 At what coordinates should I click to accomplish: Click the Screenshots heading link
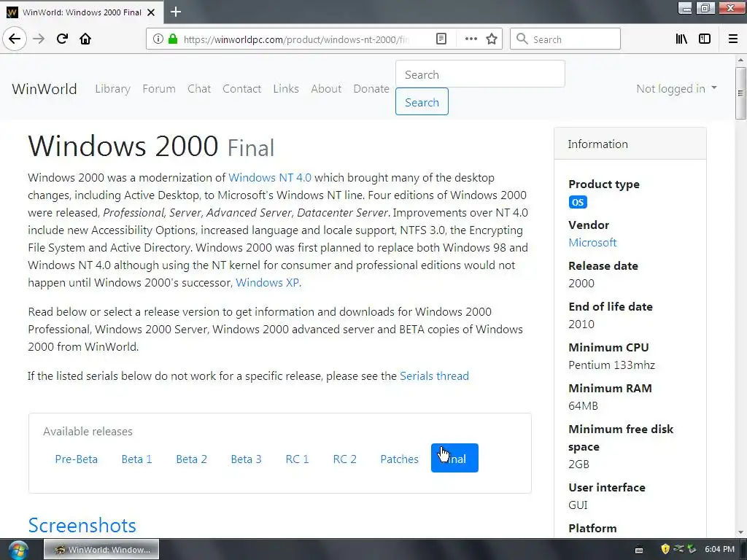pos(82,525)
